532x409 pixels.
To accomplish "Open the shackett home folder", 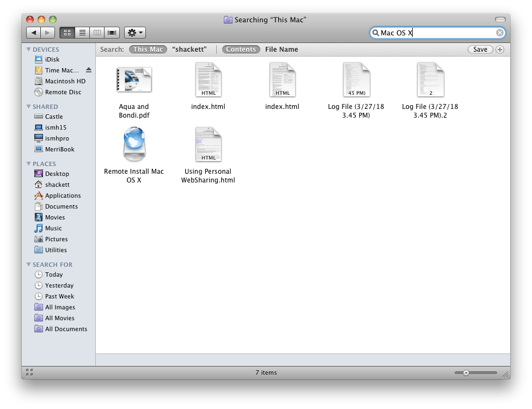I will click(x=58, y=185).
